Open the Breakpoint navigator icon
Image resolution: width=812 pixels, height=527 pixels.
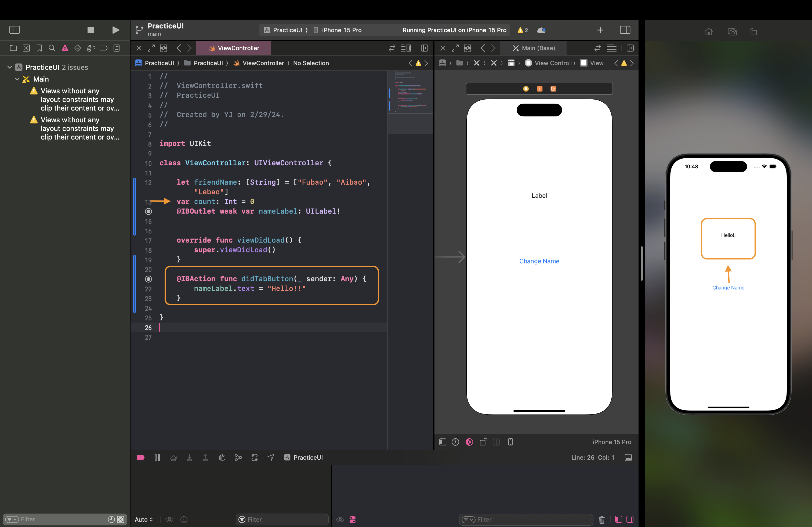103,48
